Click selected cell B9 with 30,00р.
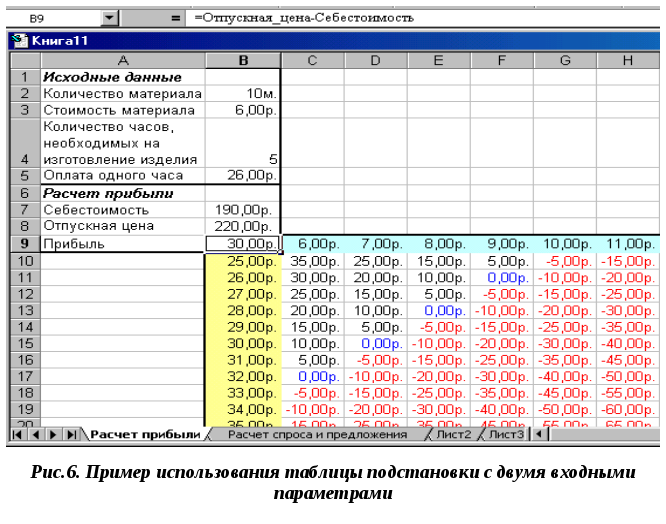 (x=243, y=244)
